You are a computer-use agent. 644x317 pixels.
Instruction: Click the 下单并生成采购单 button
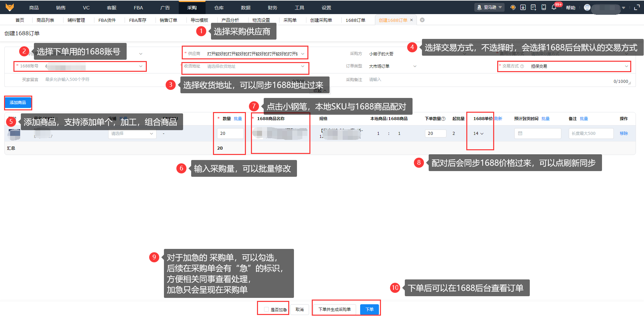click(335, 309)
